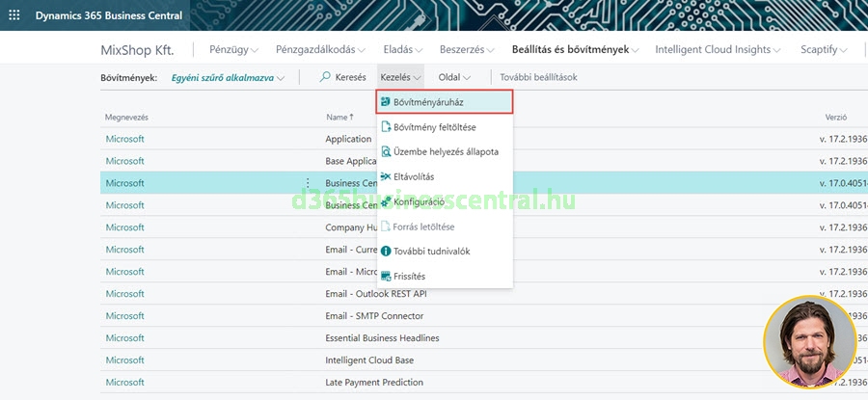
Task: Open the Egyéni szűrő alkalmazva filter dropdown
Action: tap(228, 78)
